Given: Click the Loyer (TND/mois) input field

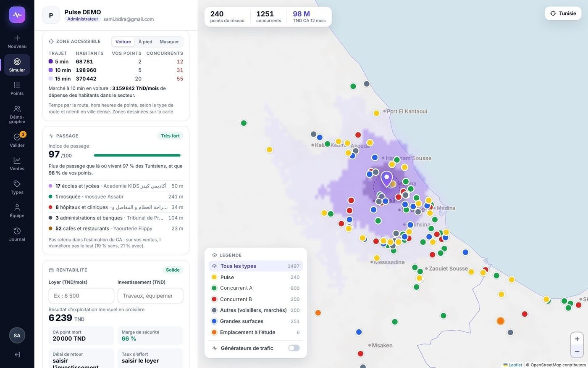Looking at the screenshot, I should [81, 296].
